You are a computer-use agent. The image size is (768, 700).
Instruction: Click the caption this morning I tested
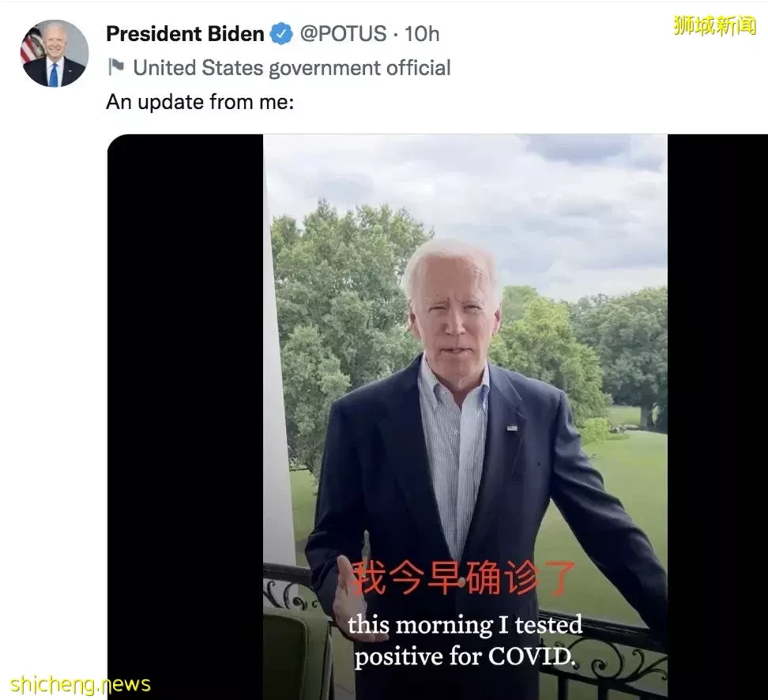click(465, 625)
